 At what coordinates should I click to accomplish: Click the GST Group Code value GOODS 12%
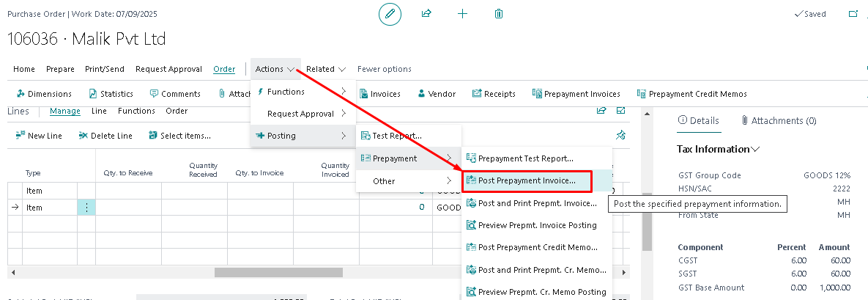click(x=827, y=175)
